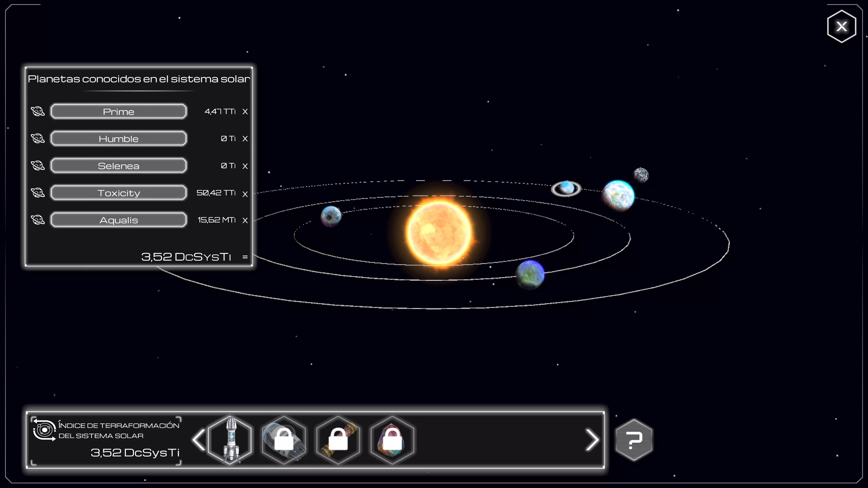
Task: Click the rocket icon in bottom bar
Action: 231,439
